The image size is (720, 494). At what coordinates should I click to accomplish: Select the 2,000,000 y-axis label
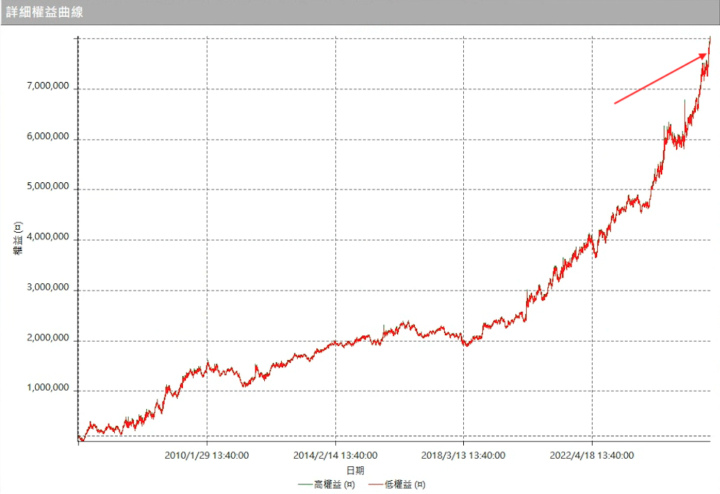(48, 338)
